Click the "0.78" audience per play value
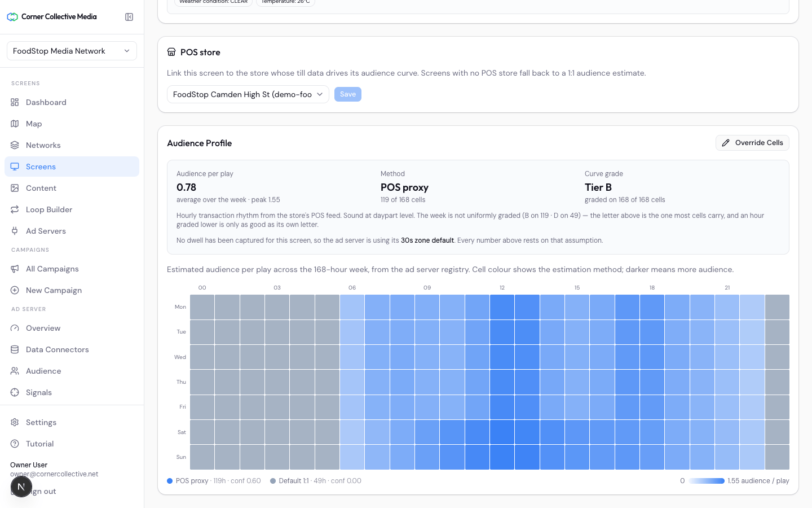The height and width of the screenshot is (508, 812). tap(186, 187)
